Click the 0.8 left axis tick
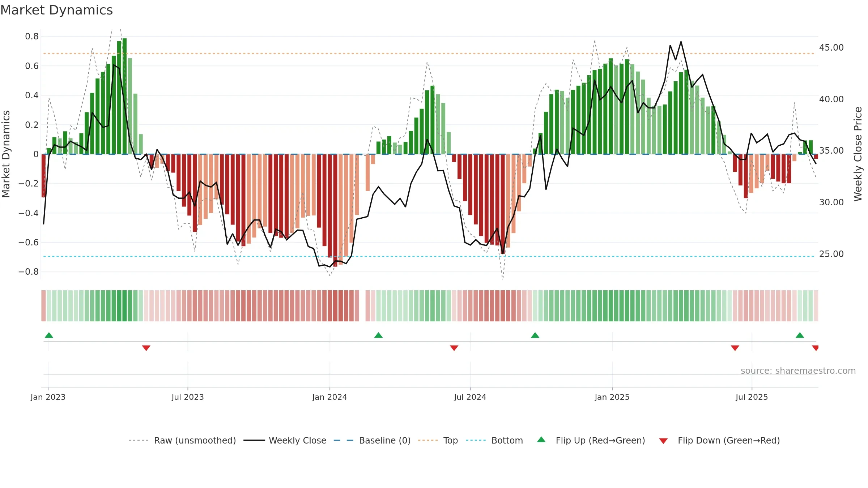The image size is (868, 488). pyautogui.click(x=32, y=37)
